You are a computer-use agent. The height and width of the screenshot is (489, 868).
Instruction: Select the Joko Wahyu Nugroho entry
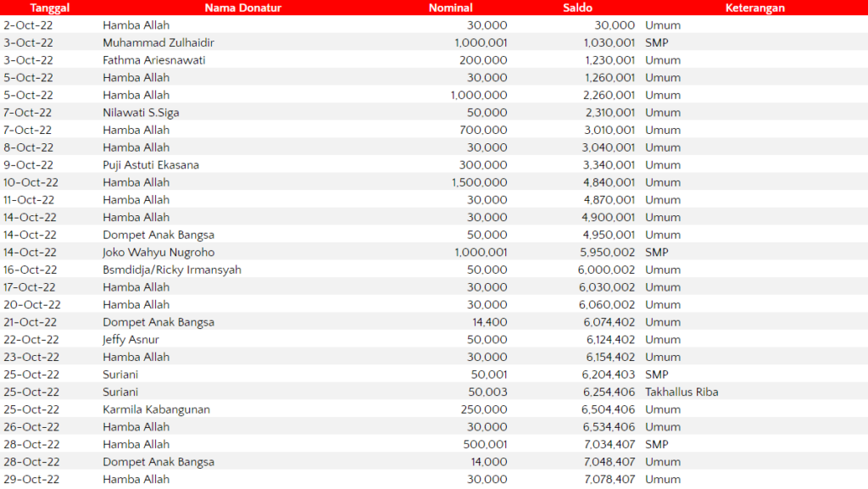pyautogui.click(x=159, y=253)
